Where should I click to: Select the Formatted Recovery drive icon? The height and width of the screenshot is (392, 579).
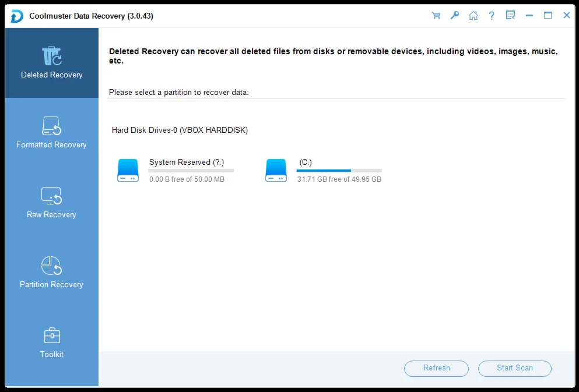[51, 126]
